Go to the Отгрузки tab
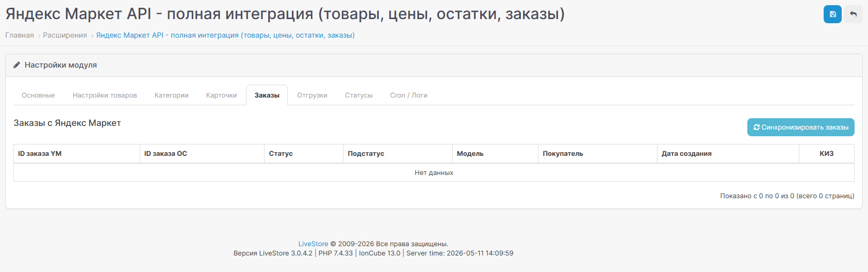868x272 pixels. pyautogui.click(x=312, y=95)
